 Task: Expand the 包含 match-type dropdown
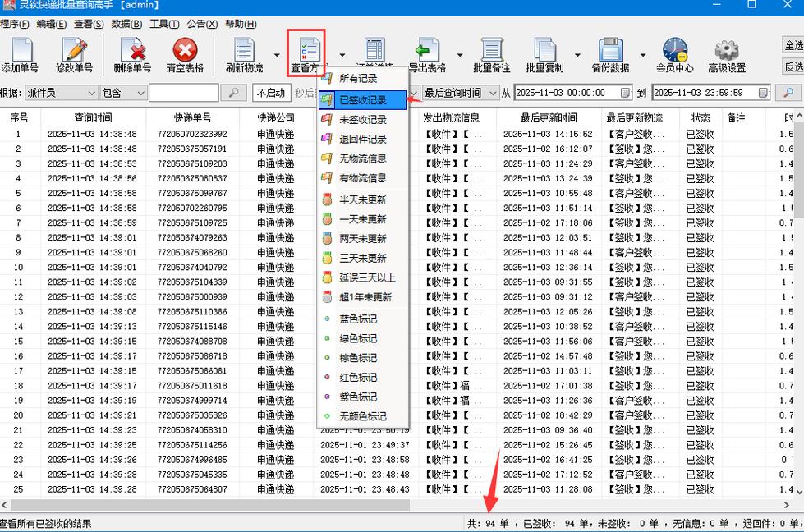(122, 93)
